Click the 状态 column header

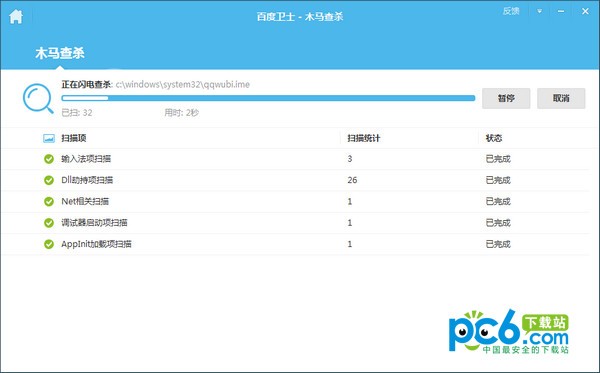click(494, 138)
